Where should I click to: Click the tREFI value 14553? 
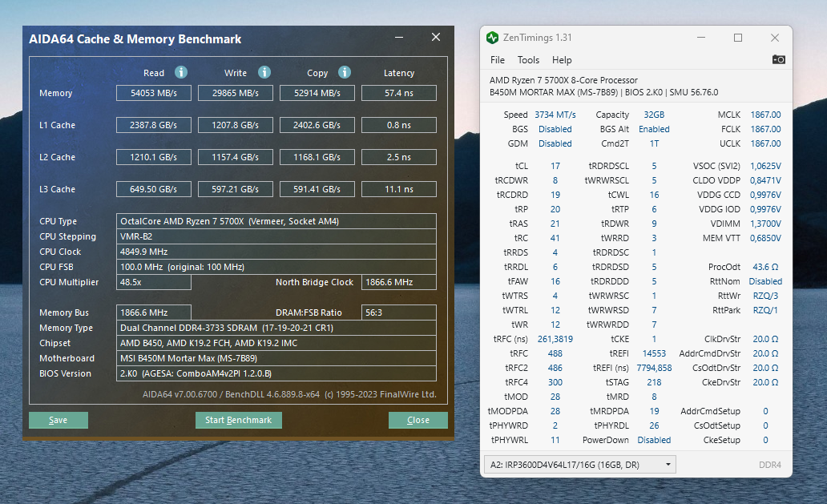click(654, 353)
